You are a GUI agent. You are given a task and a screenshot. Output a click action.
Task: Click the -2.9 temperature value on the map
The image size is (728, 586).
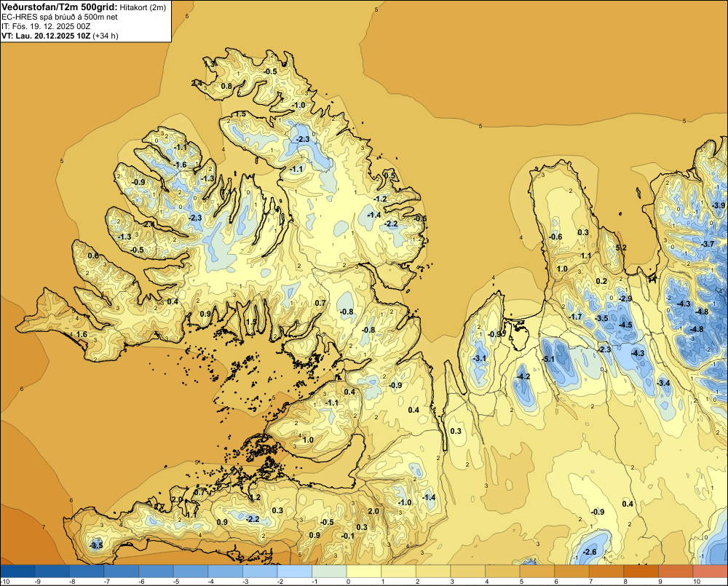[x=625, y=298]
